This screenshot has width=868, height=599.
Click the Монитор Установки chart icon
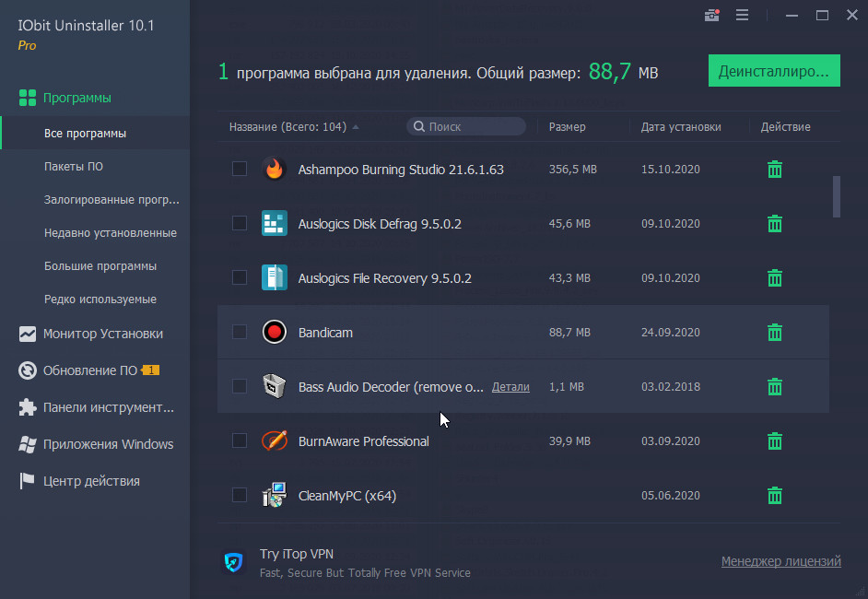(x=27, y=334)
